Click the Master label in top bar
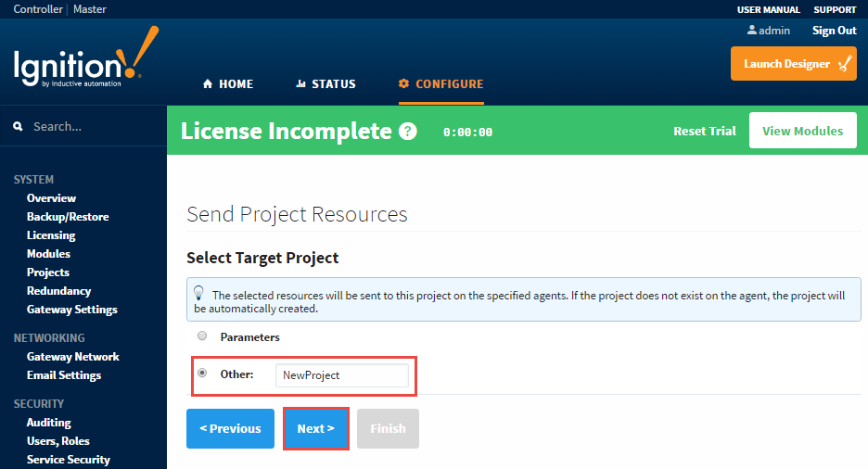 point(90,9)
